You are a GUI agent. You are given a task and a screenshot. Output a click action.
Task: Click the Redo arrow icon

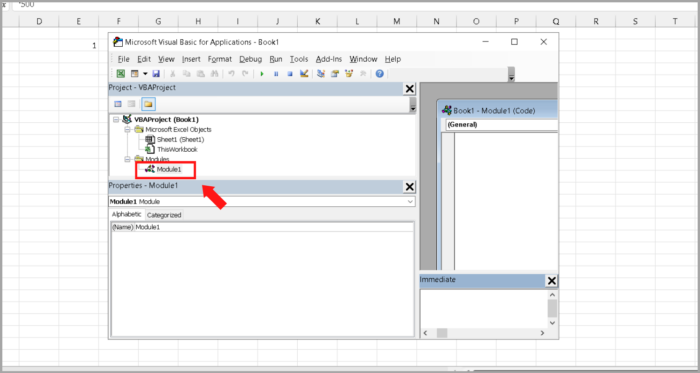click(x=245, y=74)
